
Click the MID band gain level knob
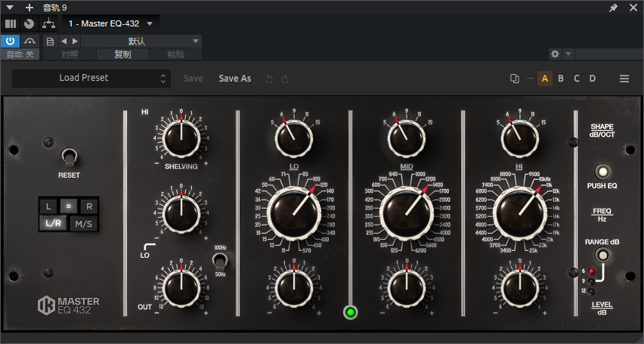[406, 289]
